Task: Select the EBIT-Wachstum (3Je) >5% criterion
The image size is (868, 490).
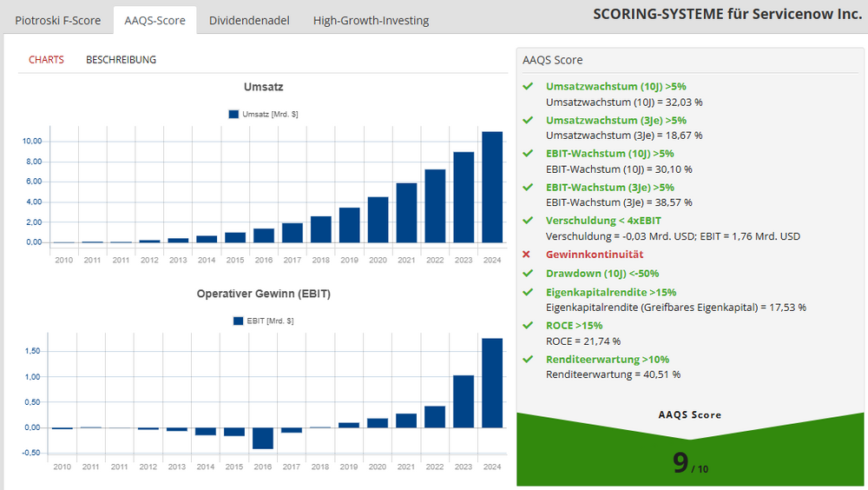Action: 609,188
